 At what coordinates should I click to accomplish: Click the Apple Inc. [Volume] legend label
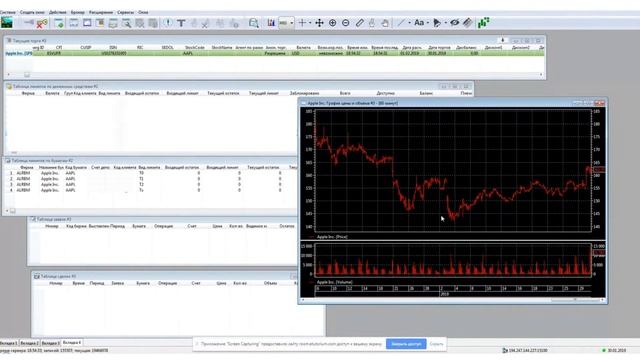(335, 282)
